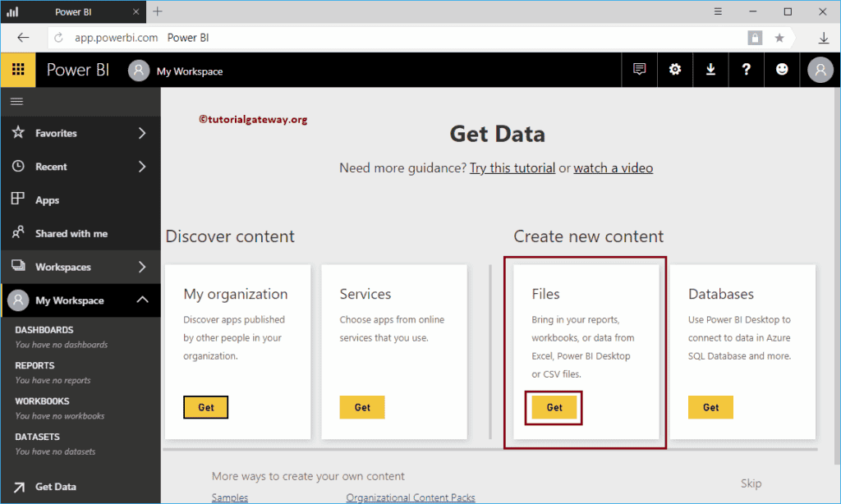The width and height of the screenshot is (841, 504).
Task: Open the app launcher waffle icon
Action: pyautogui.click(x=17, y=70)
